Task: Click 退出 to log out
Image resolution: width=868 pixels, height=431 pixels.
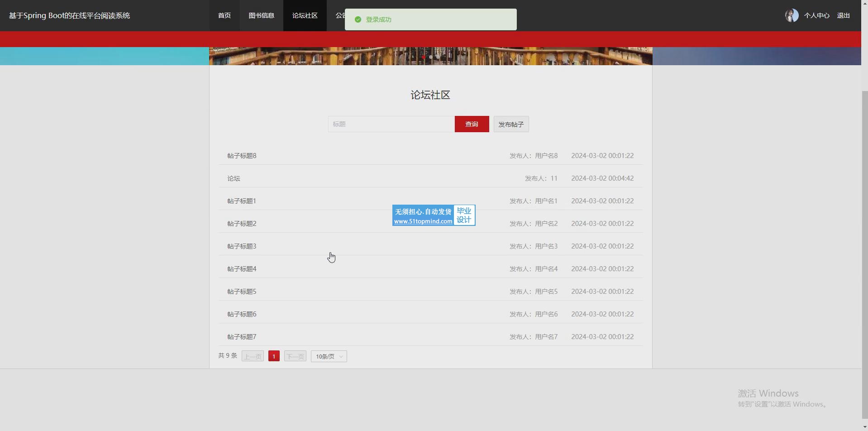Action: click(x=843, y=15)
